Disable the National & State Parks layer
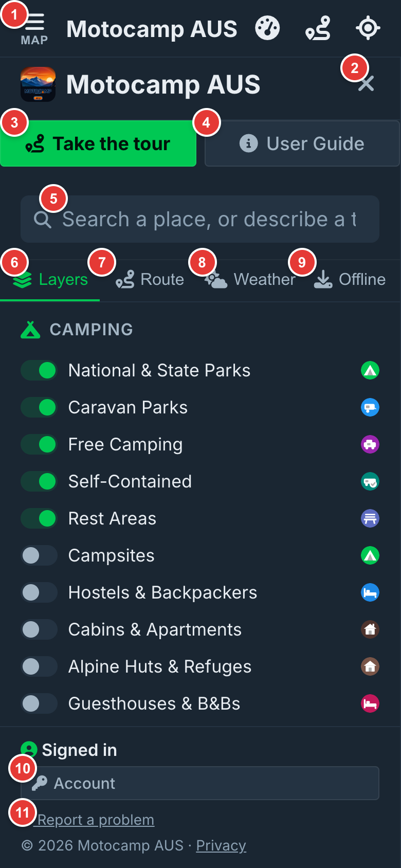Image resolution: width=401 pixels, height=868 pixels. (39, 370)
